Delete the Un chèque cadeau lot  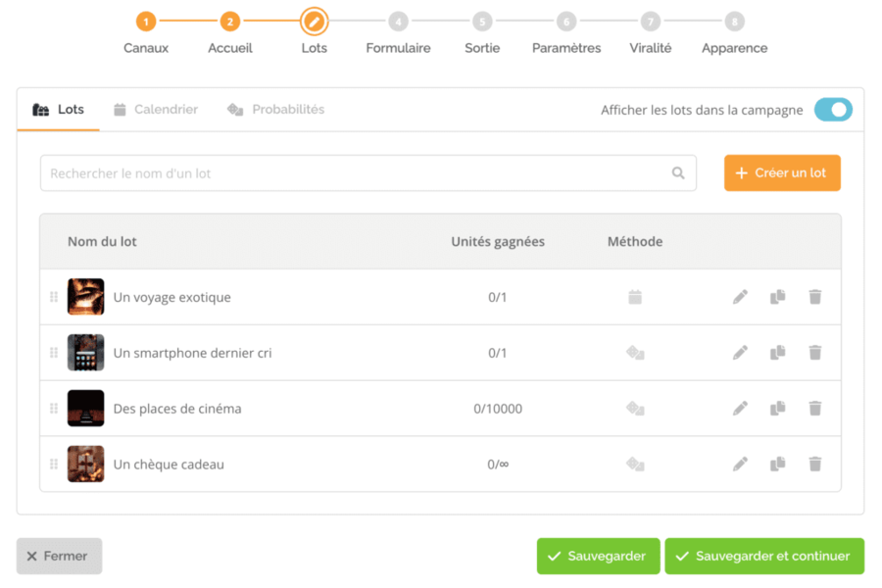pos(815,464)
